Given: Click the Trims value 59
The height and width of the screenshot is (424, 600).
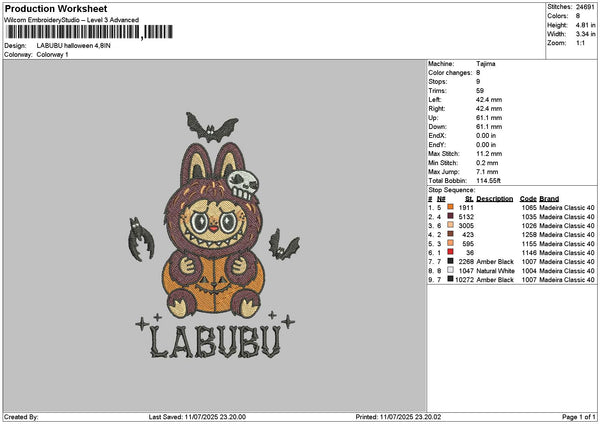Looking at the screenshot, I should tap(480, 91).
